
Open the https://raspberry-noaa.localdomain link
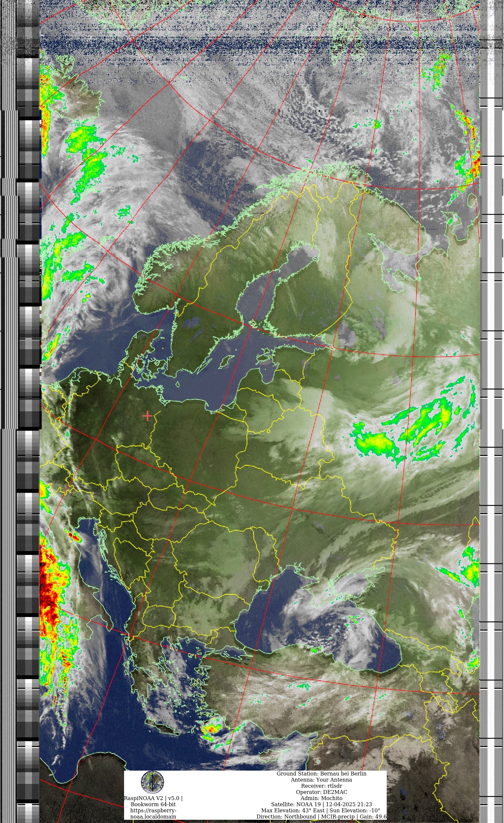[153, 814]
